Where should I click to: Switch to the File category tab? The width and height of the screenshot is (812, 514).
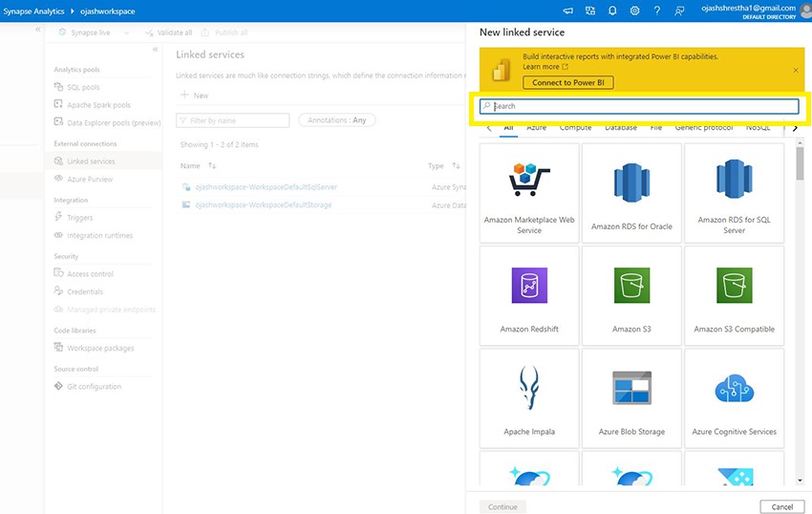pos(656,127)
